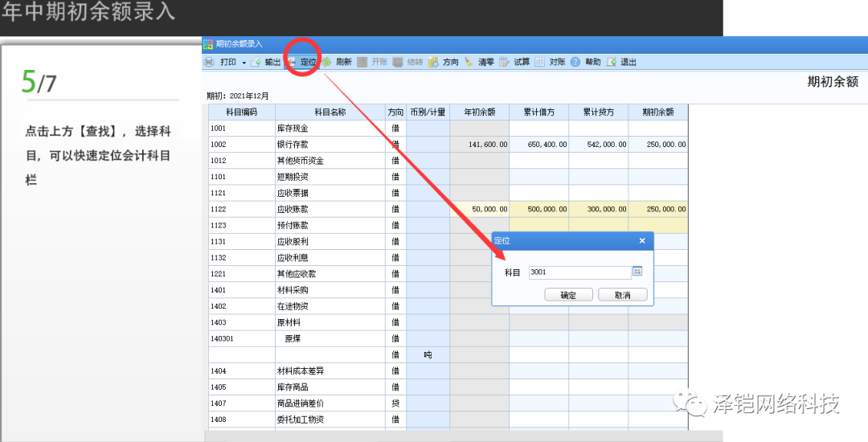Run 试算 (Trial balance) from toolbar
868x442 pixels.
(x=505, y=62)
